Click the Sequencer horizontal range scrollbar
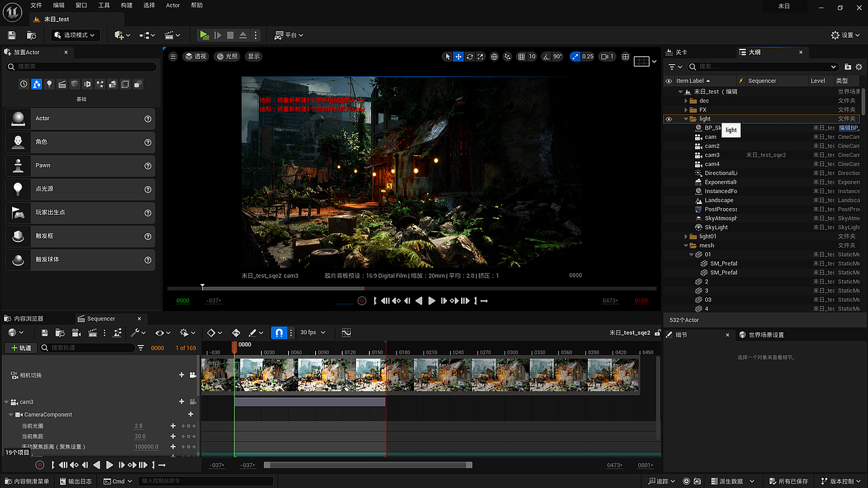This screenshot has height=488, width=868. coord(368,465)
